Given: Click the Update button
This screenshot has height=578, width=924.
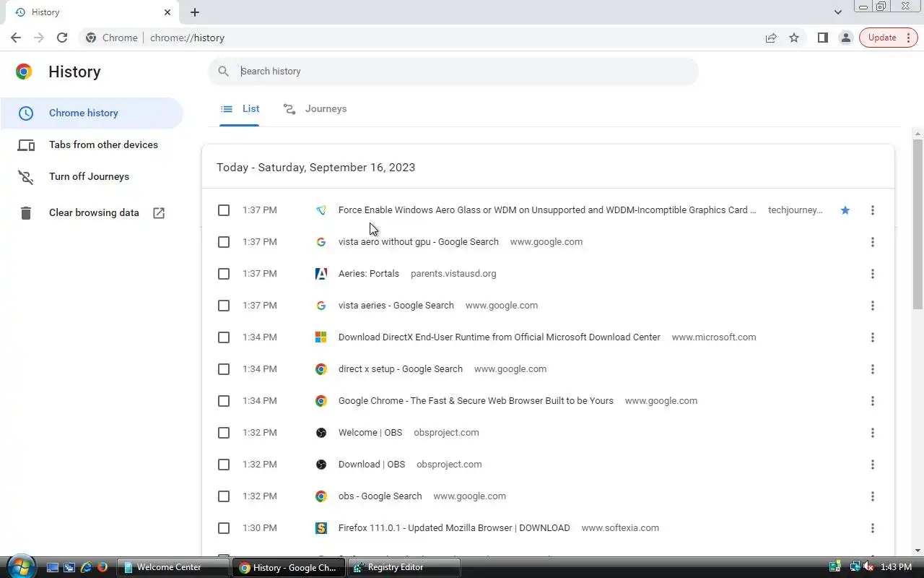Looking at the screenshot, I should tap(889, 38).
